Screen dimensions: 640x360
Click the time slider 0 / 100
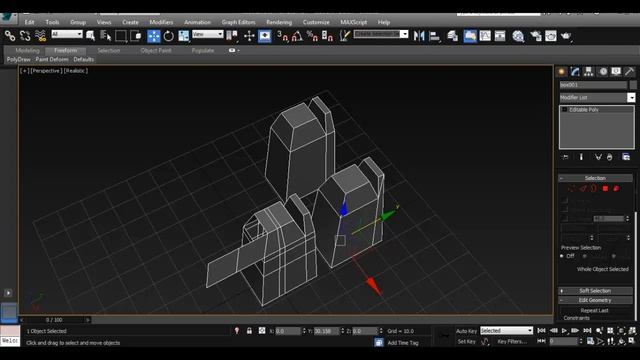coord(54,320)
